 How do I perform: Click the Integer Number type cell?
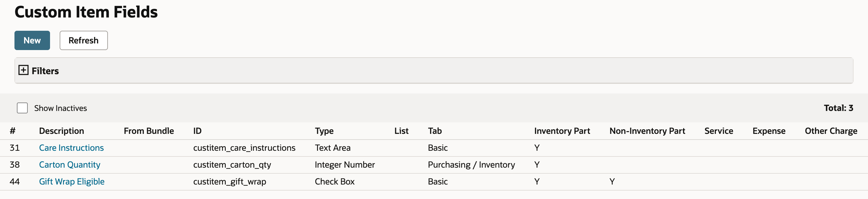pos(345,165)
